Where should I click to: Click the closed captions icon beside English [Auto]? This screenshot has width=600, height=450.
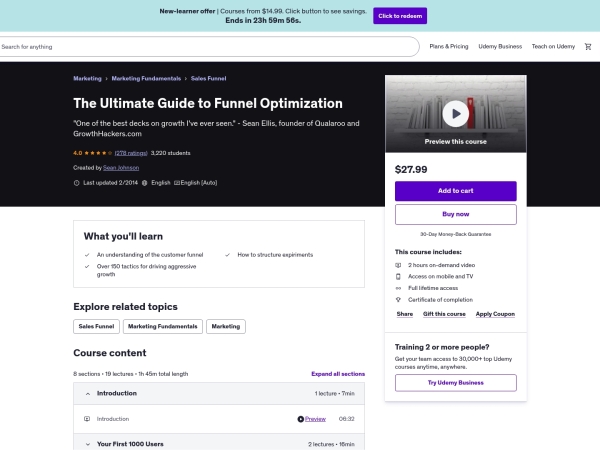pyautogui.click(x=177, y=183)
